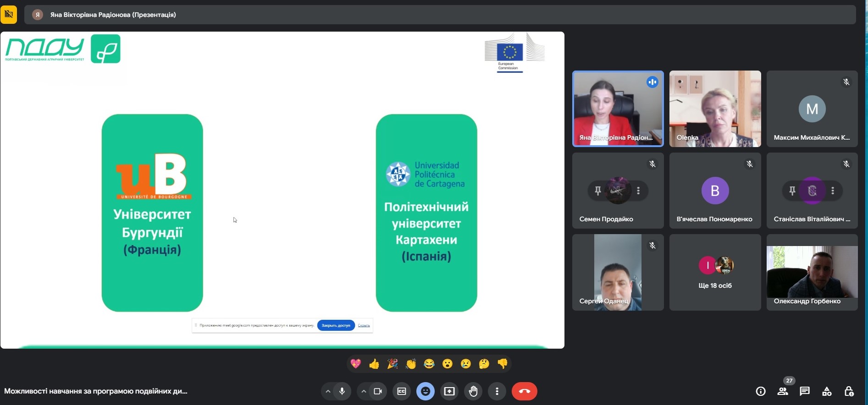
Task: Select Максим Михайлович participant tile
Action: [812, 109]
